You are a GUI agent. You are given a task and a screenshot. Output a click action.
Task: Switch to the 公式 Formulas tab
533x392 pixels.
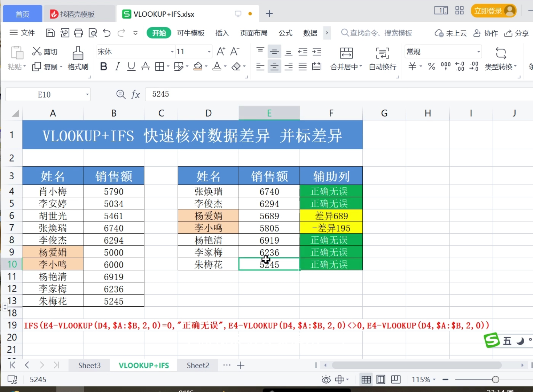pyautogui.click(x=285, y=33)
